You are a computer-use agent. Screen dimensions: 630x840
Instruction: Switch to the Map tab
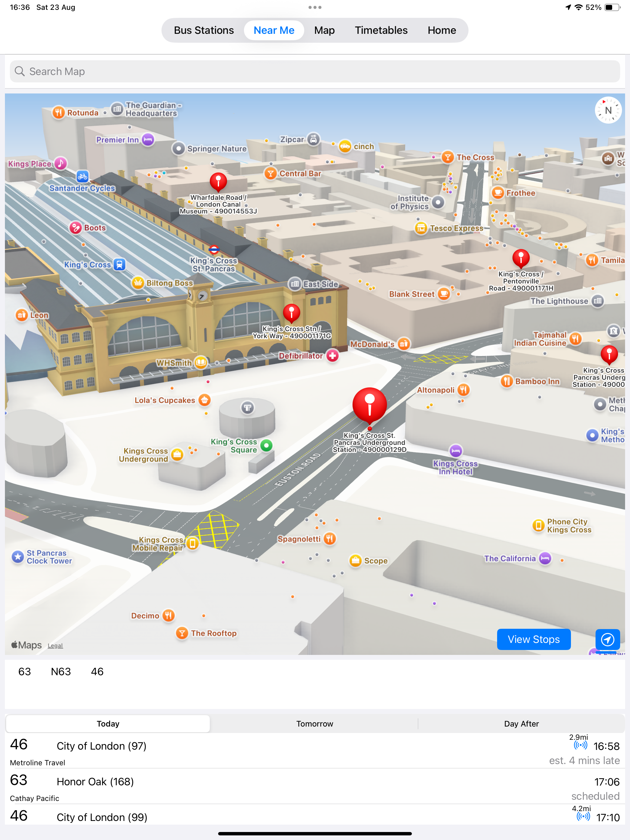point(324,30)
